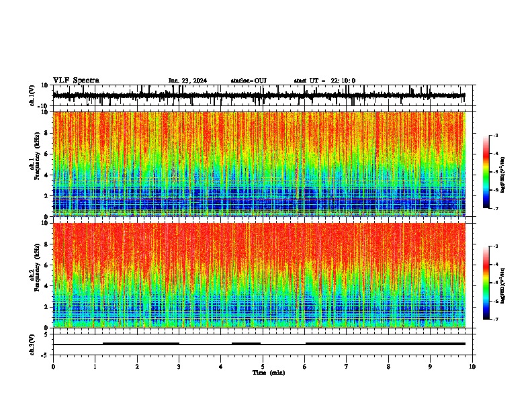Screen dimensions: 532x411
Task: Click the time axis tick label "0"
Action: [53, 367]
